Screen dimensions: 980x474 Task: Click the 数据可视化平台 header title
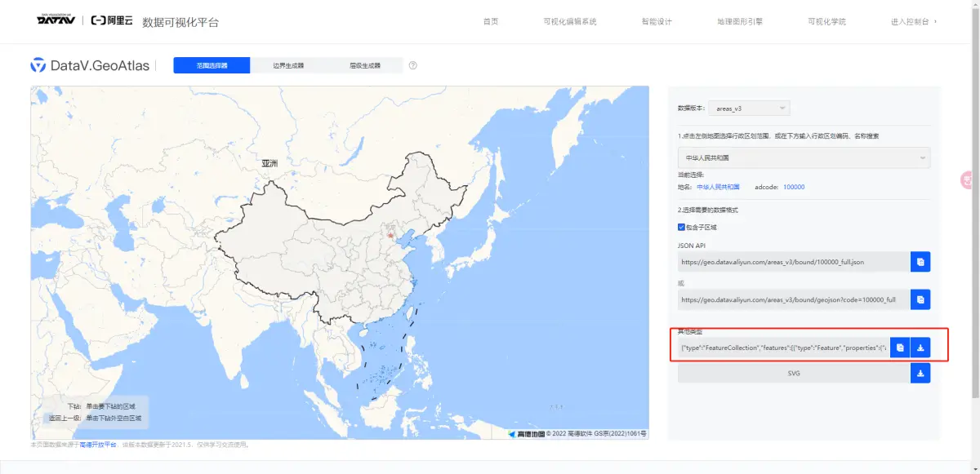click(180, 22)
